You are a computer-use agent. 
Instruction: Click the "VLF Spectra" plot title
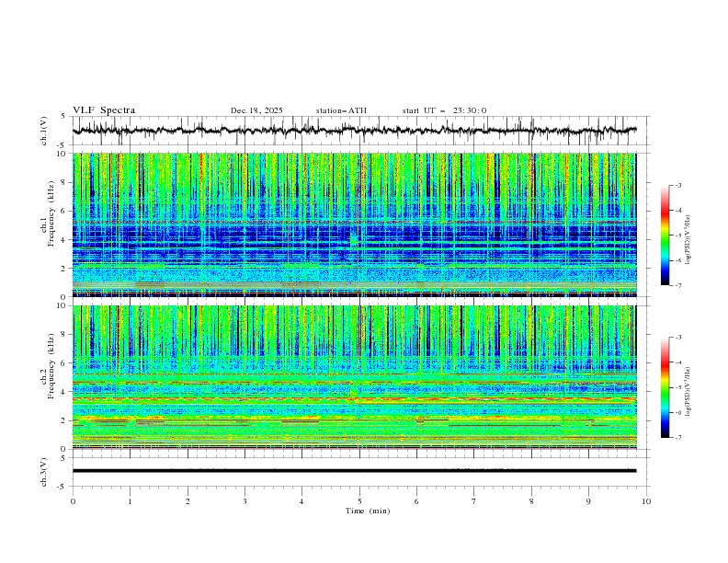click(x=104, y=110)
